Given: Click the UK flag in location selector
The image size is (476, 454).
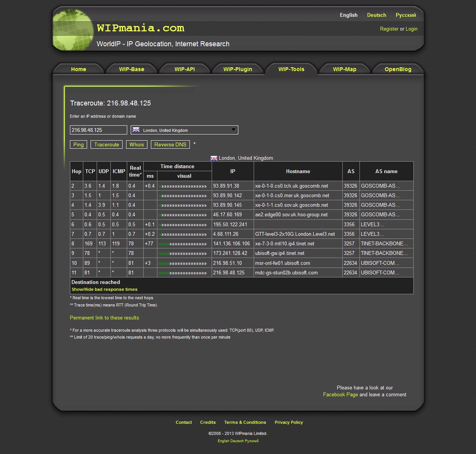Looking at the screenshot, I should tap(136, 130).
